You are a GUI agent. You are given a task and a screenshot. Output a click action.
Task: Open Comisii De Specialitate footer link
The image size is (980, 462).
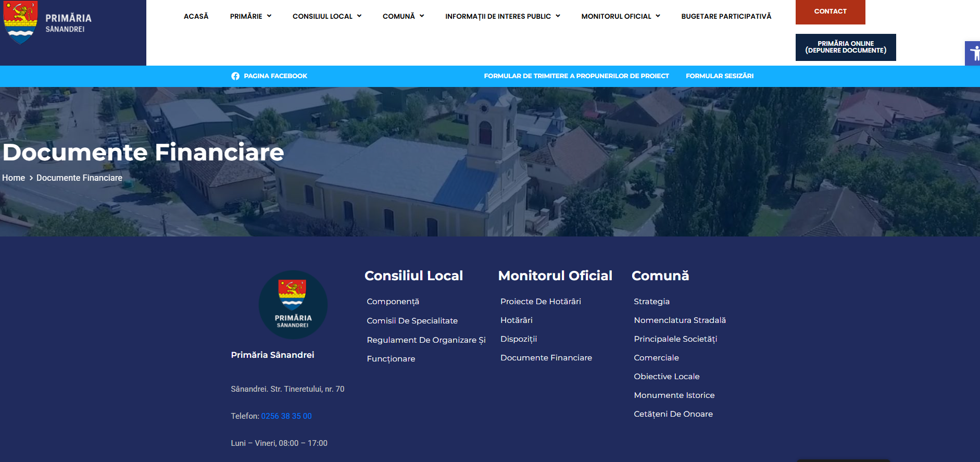tap(412, 321)
